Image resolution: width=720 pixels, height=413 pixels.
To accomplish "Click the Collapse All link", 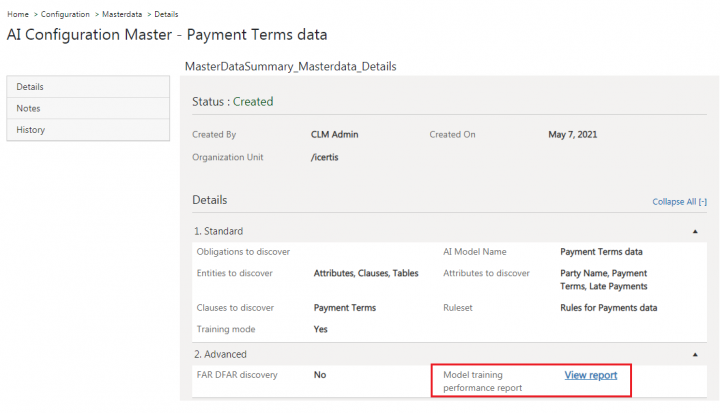I will pos(679,201).
